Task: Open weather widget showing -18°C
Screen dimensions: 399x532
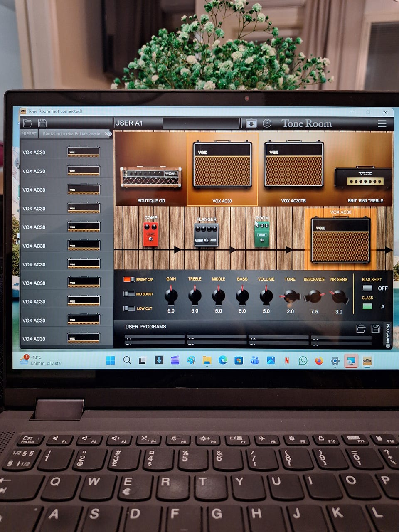Action: pos(41,360)
